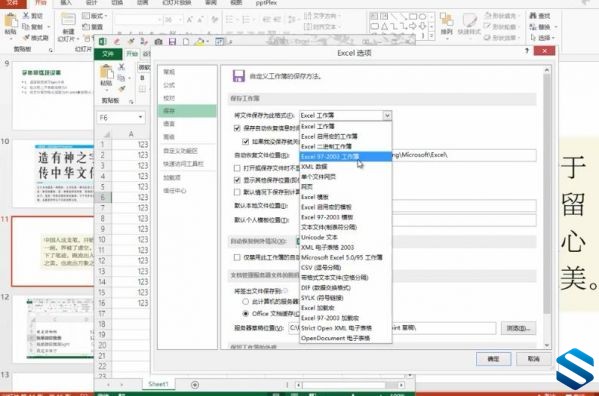Open the green File tab in Excel

point(108,54)
